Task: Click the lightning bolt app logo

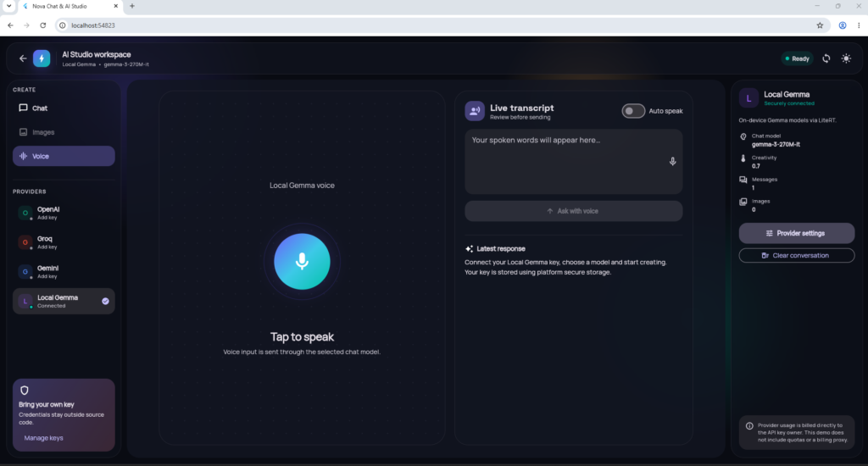Action: point(42,58)
